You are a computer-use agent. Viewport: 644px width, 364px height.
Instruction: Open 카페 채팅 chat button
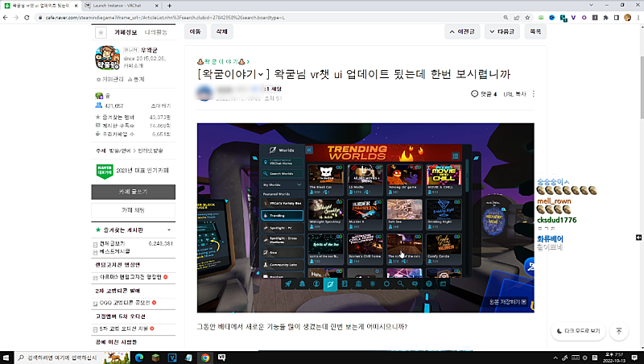point(133,210)
